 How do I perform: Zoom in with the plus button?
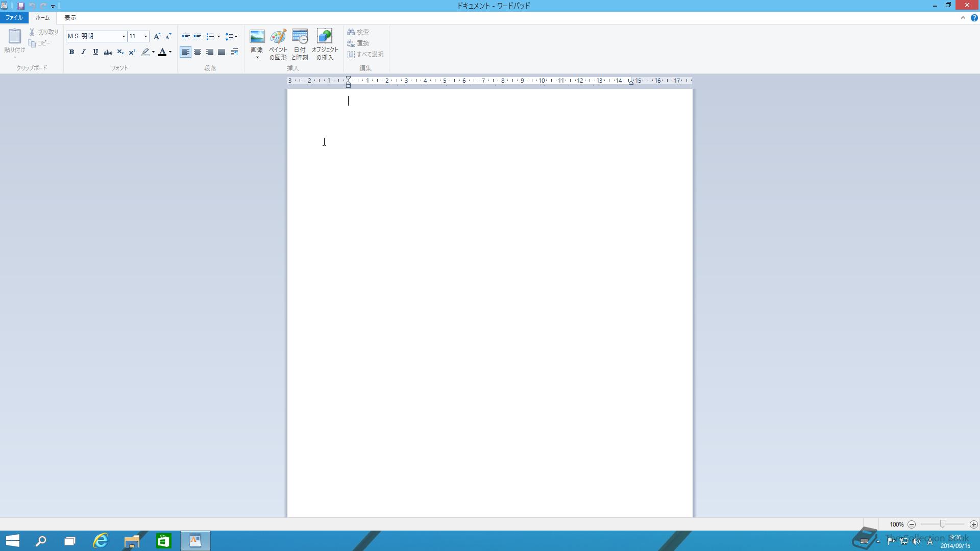[x=974, y=524]
